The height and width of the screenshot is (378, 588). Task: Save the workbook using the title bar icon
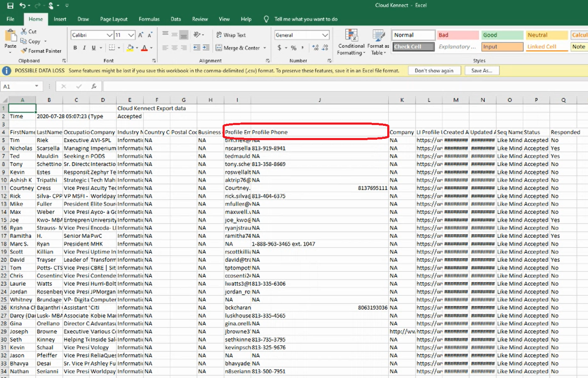click(10, 5)
